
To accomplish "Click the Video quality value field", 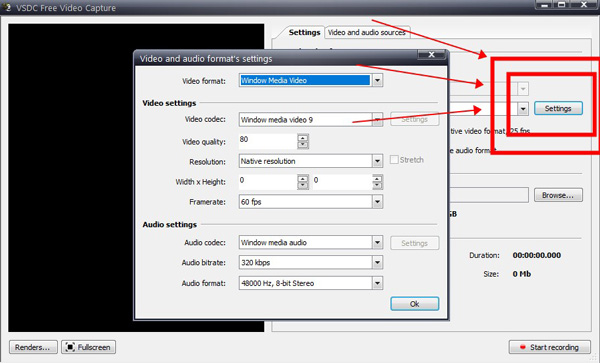I will (x=268, y=141).
